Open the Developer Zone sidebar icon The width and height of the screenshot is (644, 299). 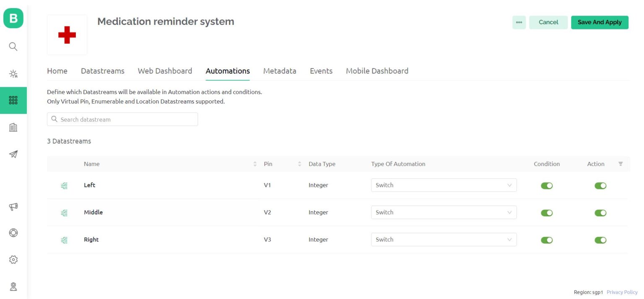pyautogui.click(x=13, y=73)
